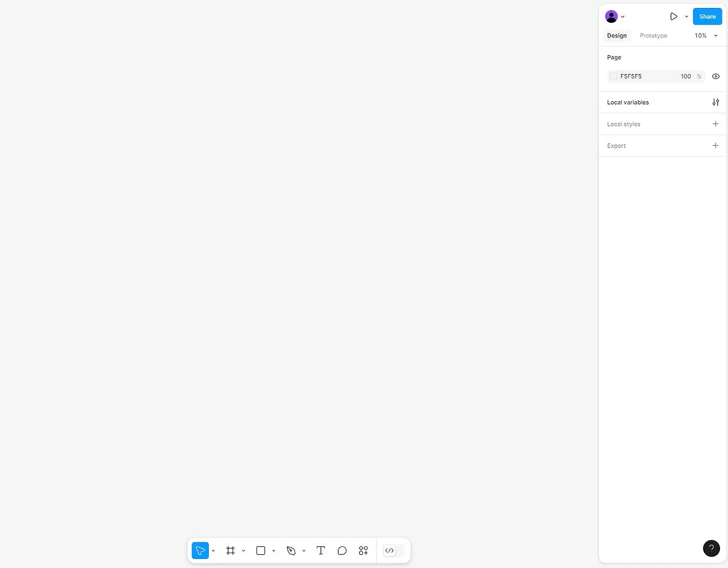The image size is (728, 568).
Task: Click the Page section heading
Action: (x=614, y=57)
